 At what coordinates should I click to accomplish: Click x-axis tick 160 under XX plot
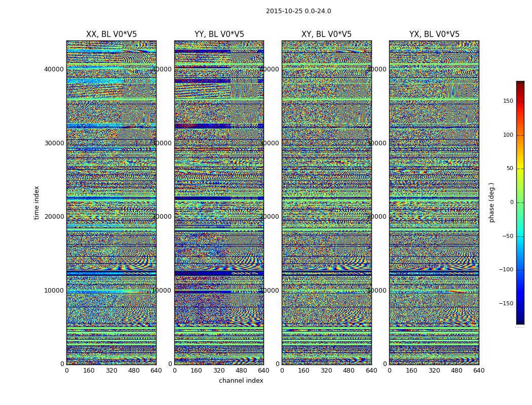click(x=89, y=371)
